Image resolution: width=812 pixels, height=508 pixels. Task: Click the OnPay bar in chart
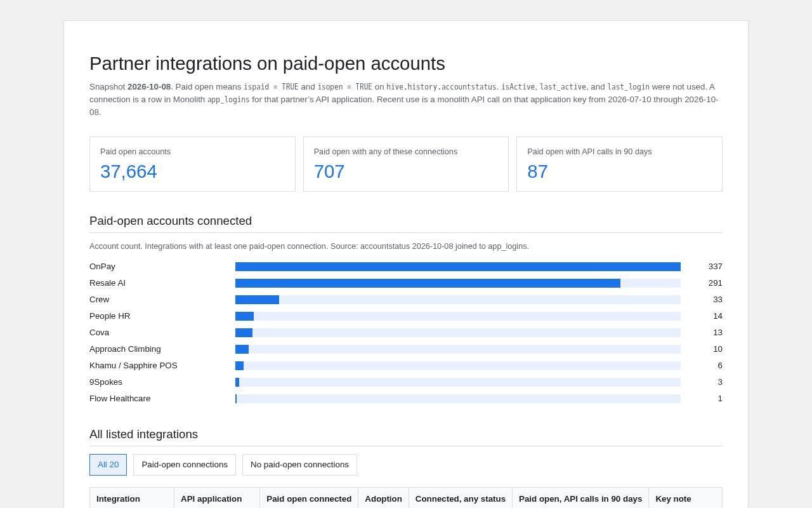coord(458,267)
